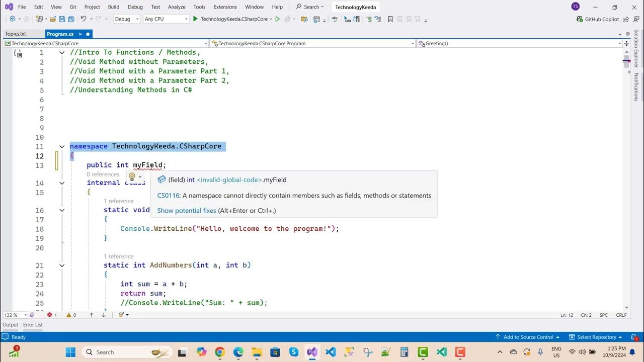644x362 pixels.
Task: Open the Notifications side tab
Action: 636,87
